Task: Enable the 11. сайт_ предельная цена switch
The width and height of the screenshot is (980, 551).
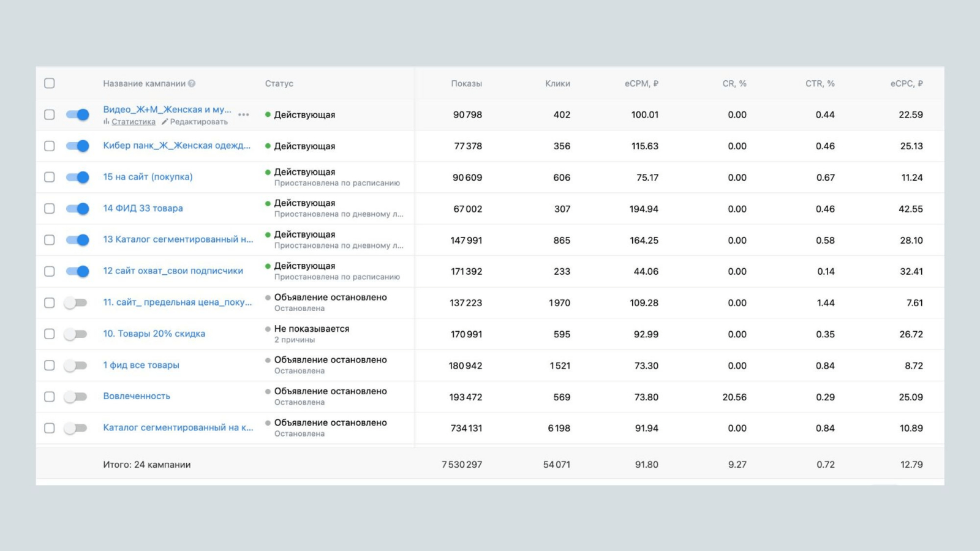Action: (x=76, y=302)
